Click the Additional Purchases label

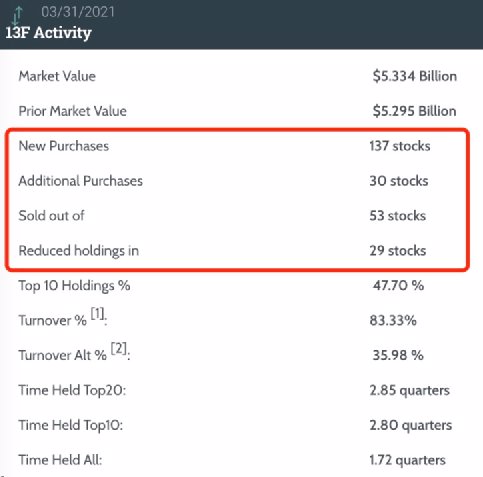click(x=81, y=181)
